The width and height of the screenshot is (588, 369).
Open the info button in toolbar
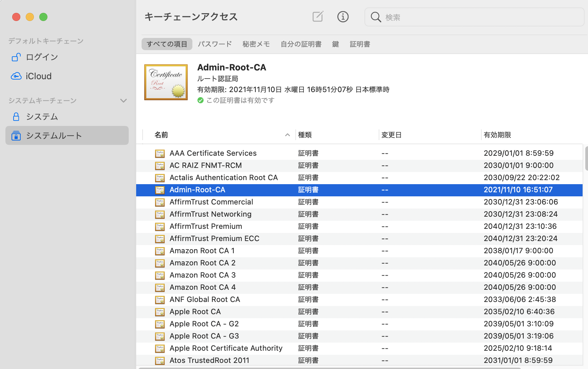(x=343, y=17)
